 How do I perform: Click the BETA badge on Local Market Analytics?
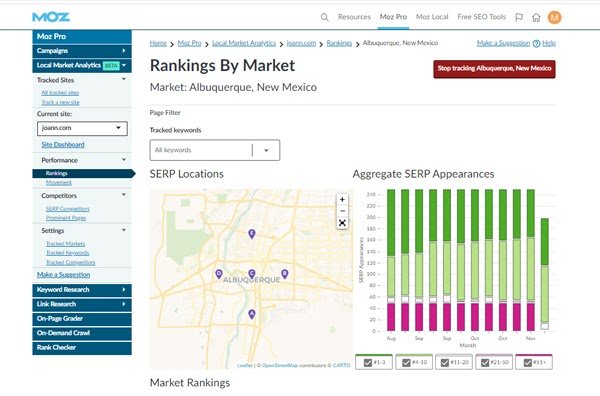click(x=111, y=65)
